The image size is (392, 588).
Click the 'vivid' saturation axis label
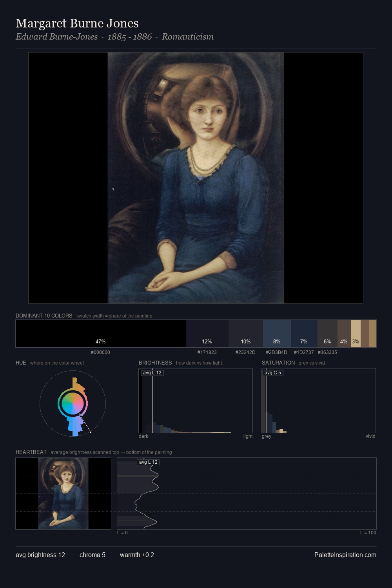tap(370, 436)
